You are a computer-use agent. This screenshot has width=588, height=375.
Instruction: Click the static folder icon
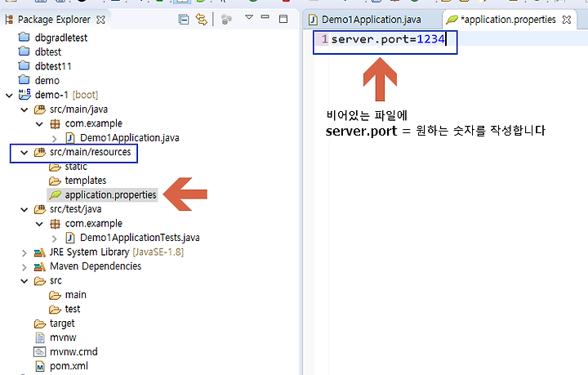[55, 167]
